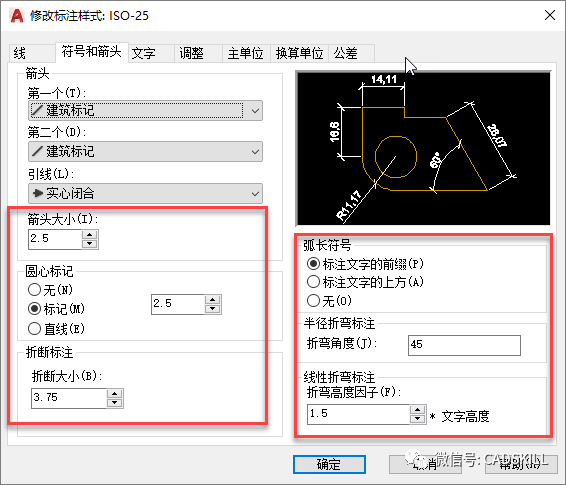Image resolution: width=566 pixels, height=485 pixels.
Task: Increase 折断大小 with the up arrow
Action: tap(115, 394)
